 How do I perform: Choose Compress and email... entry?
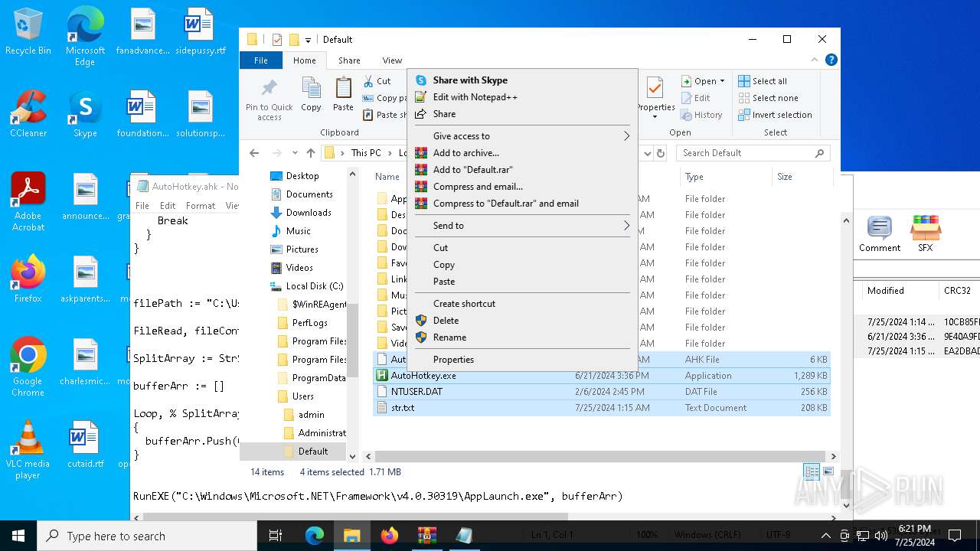(522, 187)
